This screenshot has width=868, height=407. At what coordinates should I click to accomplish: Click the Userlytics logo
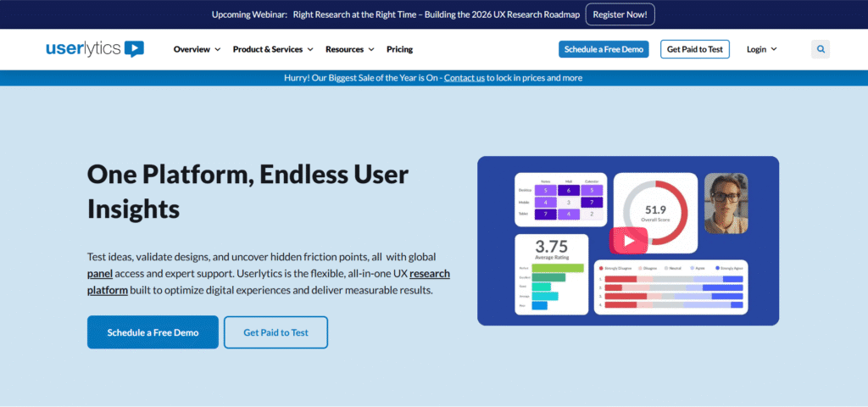95,49
